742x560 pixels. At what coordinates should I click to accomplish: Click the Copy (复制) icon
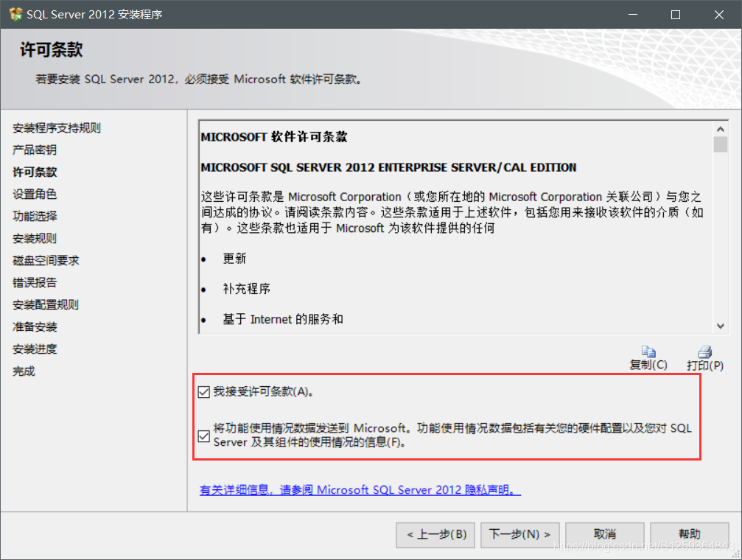click(x=648, y=351)
